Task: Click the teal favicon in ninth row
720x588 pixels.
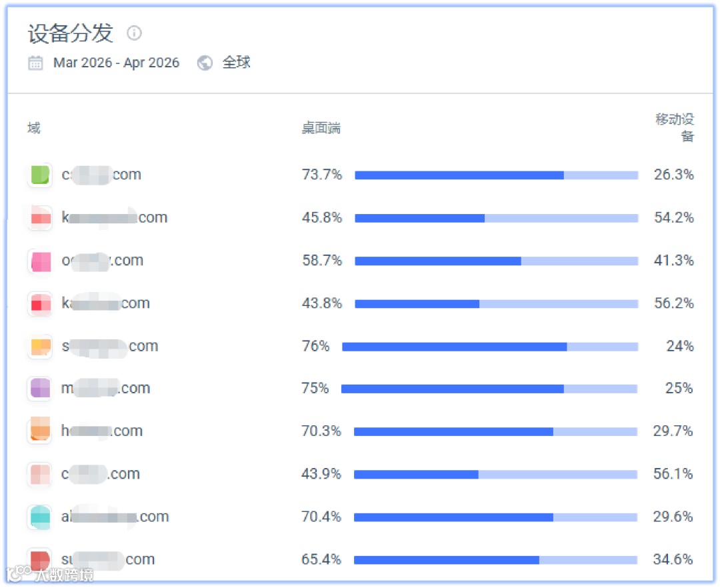Action: (x=40, y=517)
